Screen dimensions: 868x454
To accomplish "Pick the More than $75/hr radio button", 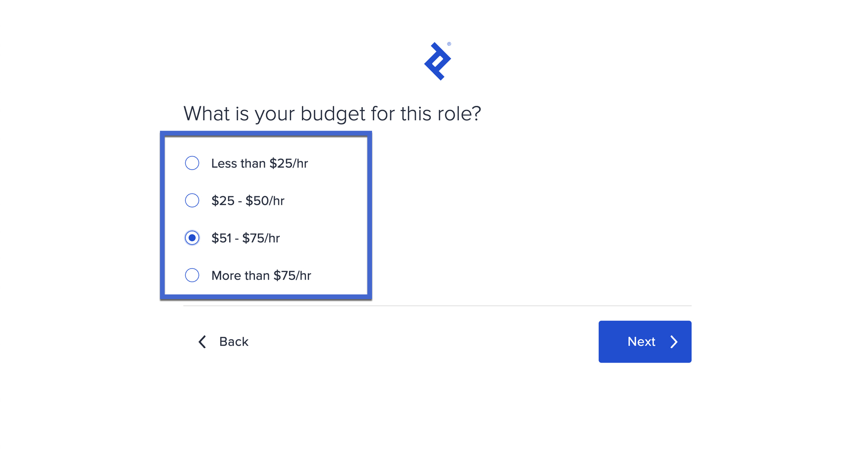I will click(192, 275).
